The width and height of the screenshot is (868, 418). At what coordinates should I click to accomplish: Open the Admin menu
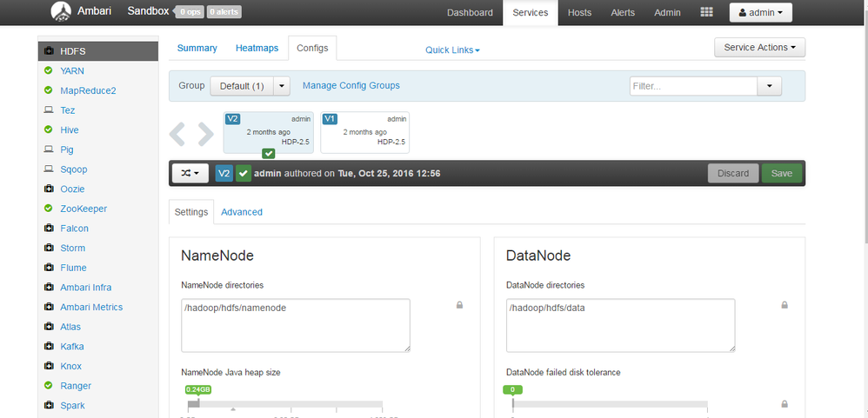click(668, 13)
